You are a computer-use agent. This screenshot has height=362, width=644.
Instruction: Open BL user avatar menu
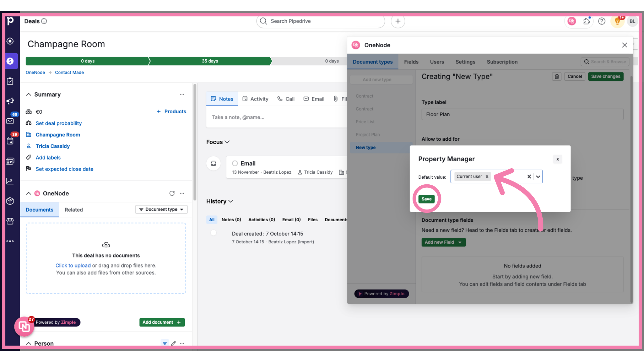[x=632, y=21]
